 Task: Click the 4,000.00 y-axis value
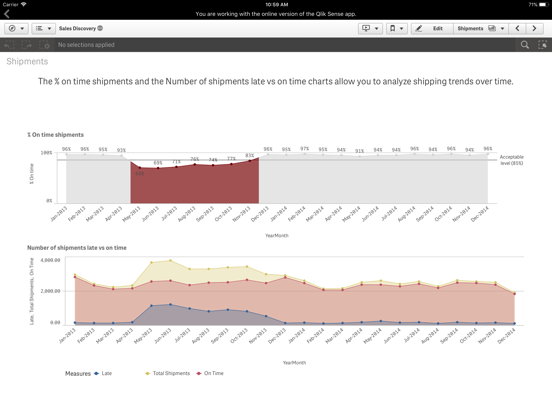[x=50, y=260]
